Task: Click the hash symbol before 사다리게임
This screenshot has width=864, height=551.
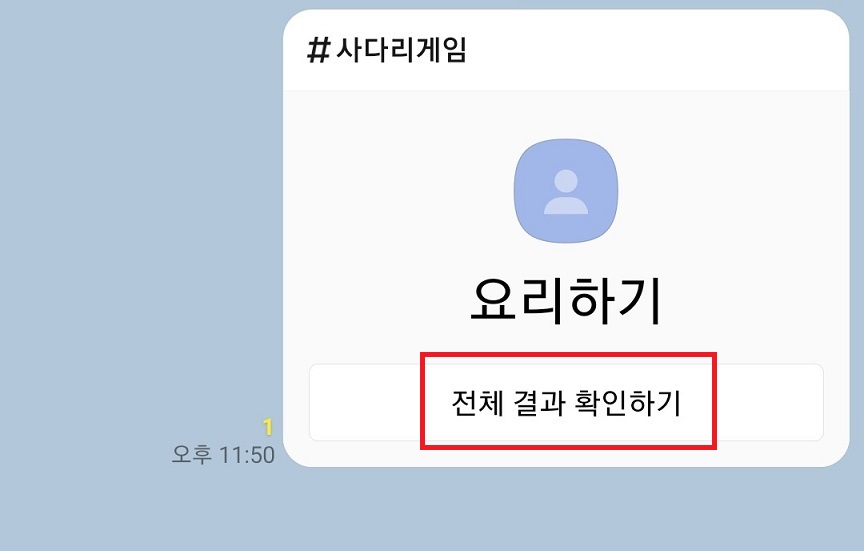Action: coord(318,51)
